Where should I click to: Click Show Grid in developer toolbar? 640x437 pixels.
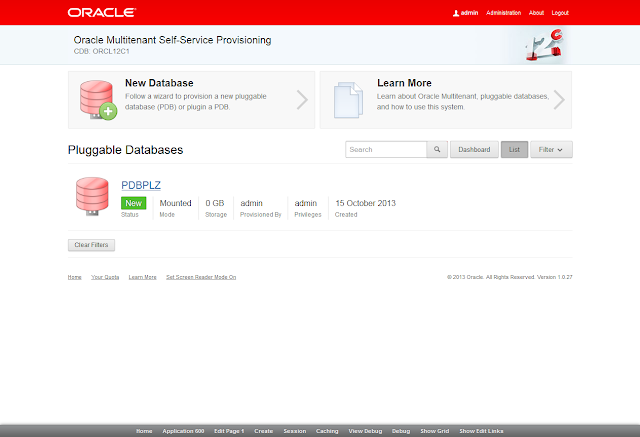pos(435,431)
